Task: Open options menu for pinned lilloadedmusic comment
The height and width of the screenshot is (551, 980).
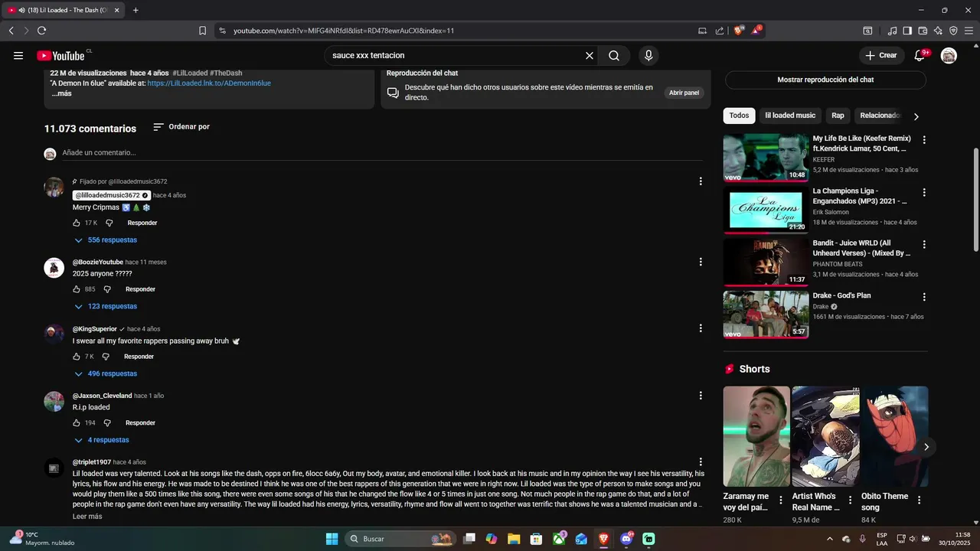Action: tap(700, 181)
